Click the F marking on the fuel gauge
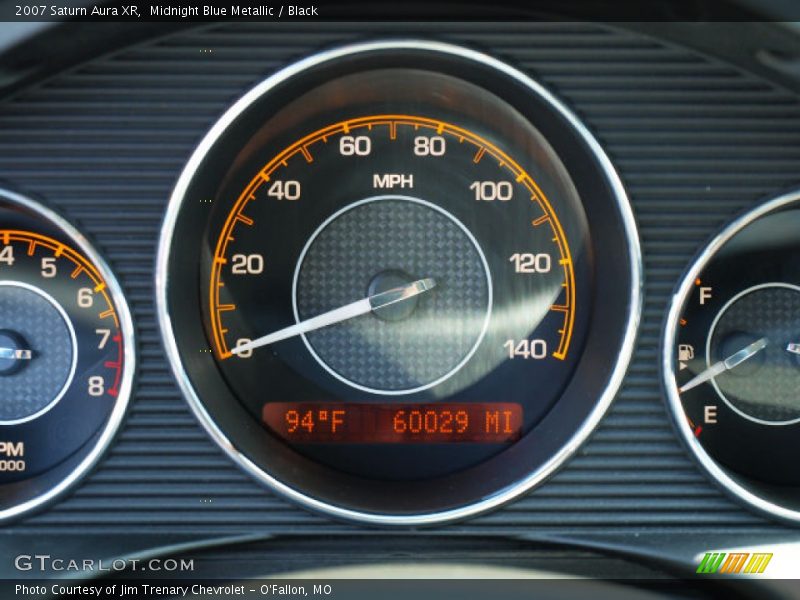 [705, 295]
